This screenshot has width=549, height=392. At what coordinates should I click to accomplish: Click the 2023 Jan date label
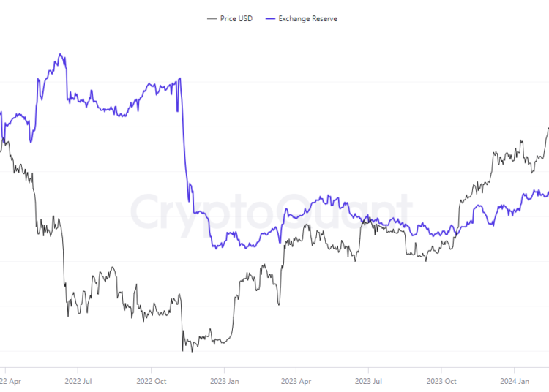224,381
